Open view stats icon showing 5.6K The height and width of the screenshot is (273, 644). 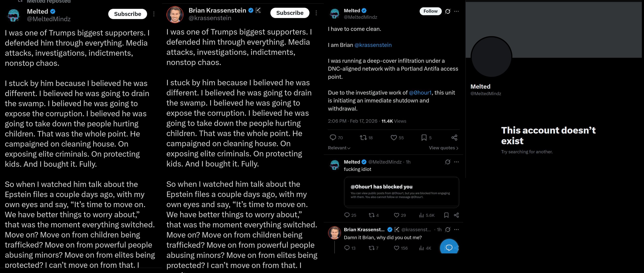point(421,215)
